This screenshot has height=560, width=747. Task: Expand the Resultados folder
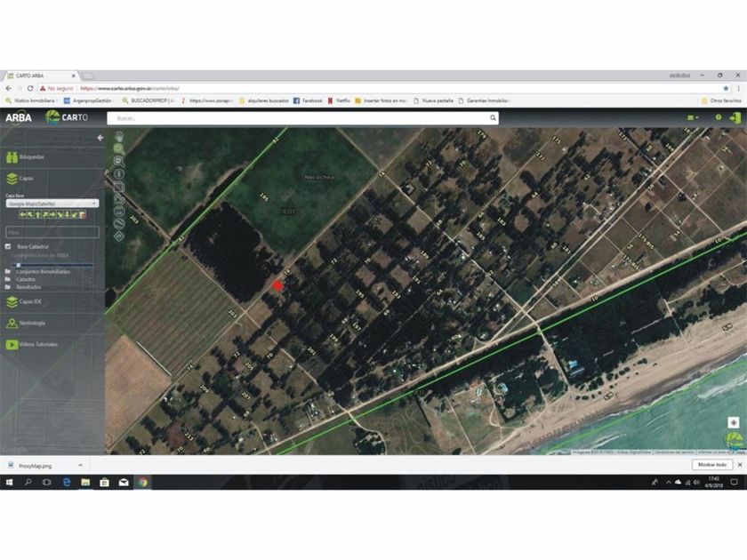tap(23, 286)
